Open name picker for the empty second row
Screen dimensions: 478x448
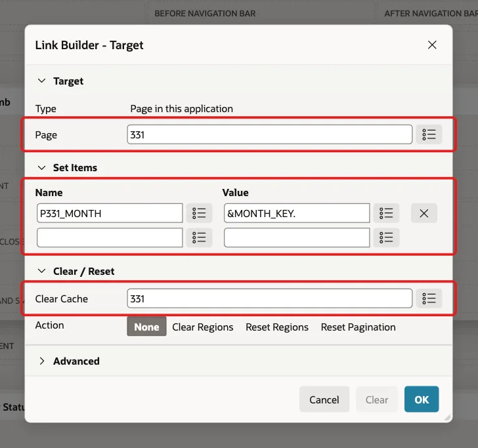(x=199, y=237)
